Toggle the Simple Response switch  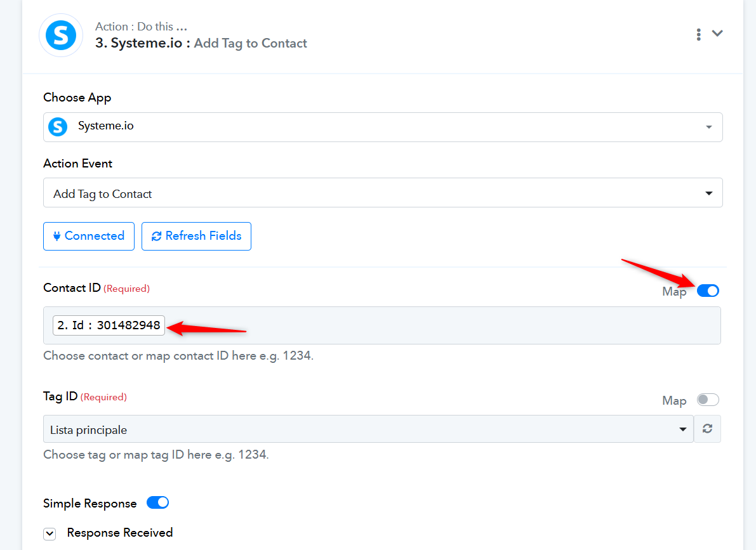click(x=157, y=503)
